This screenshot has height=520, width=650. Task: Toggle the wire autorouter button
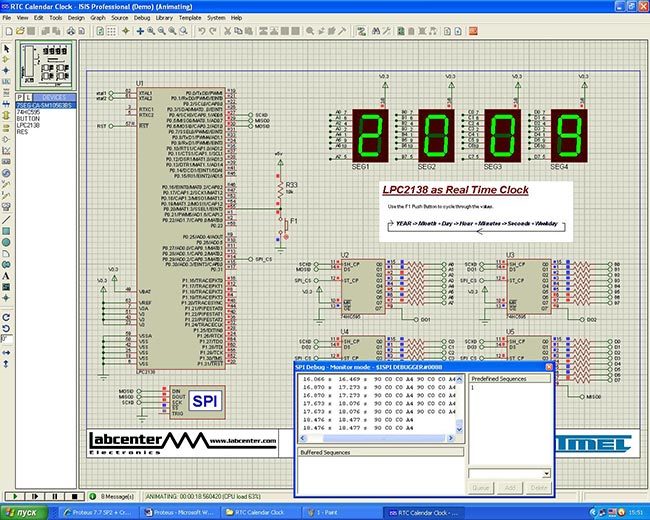tap(361, 31)
